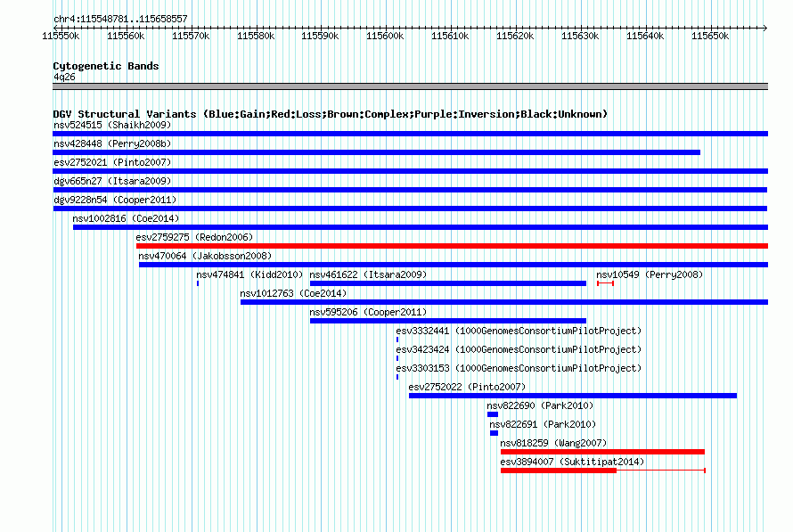Select the nsv524515 blue gain bar

pos(410,134)
